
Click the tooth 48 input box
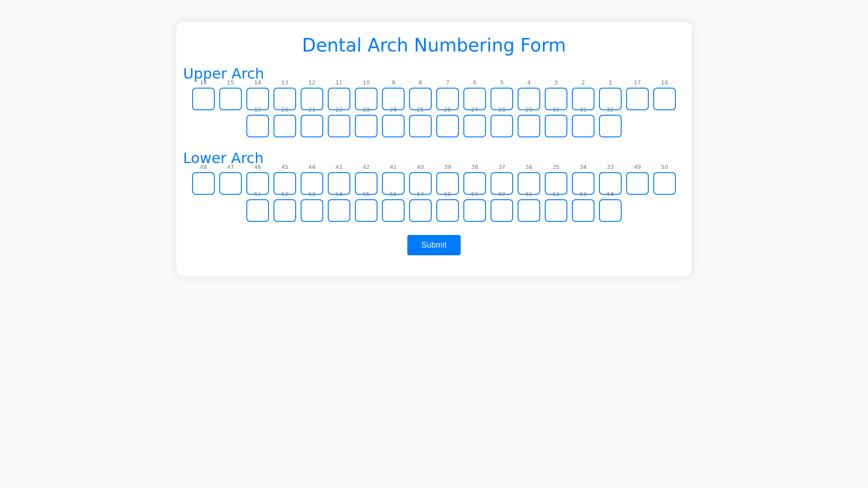203,183
